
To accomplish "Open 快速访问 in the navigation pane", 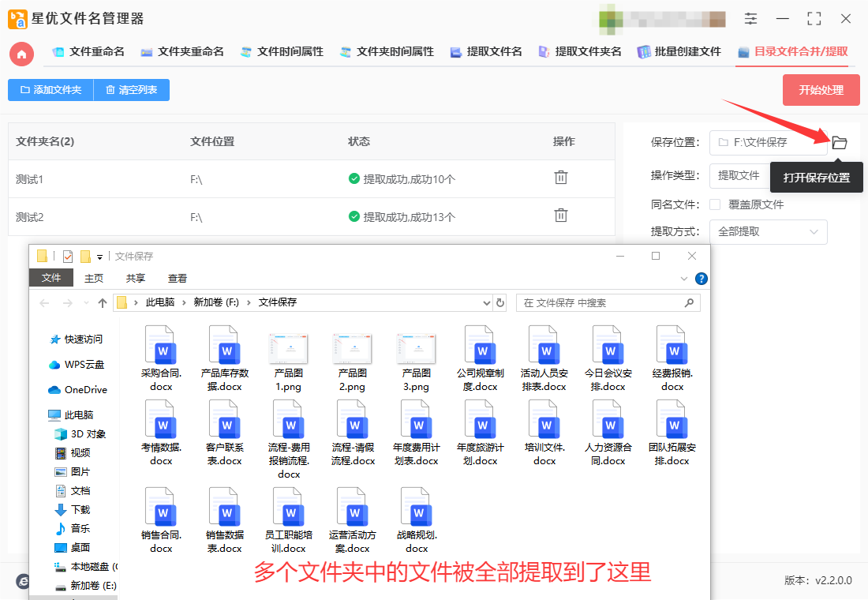I will (77, 339).
